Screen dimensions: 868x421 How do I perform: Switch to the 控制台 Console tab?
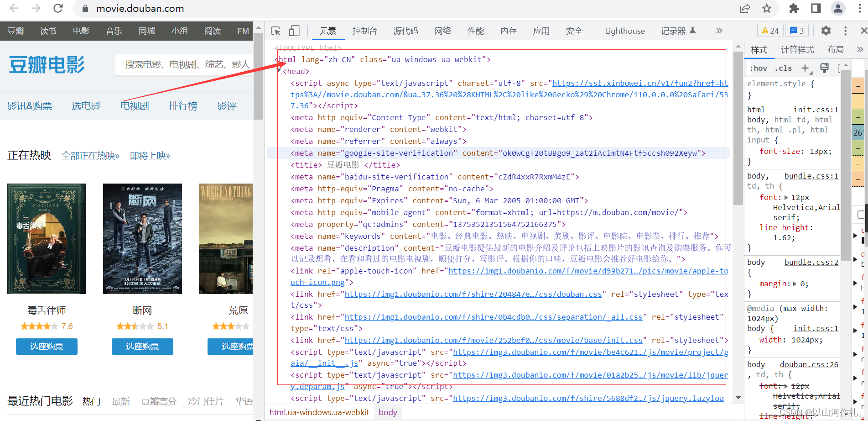click(x=364, y=31)
